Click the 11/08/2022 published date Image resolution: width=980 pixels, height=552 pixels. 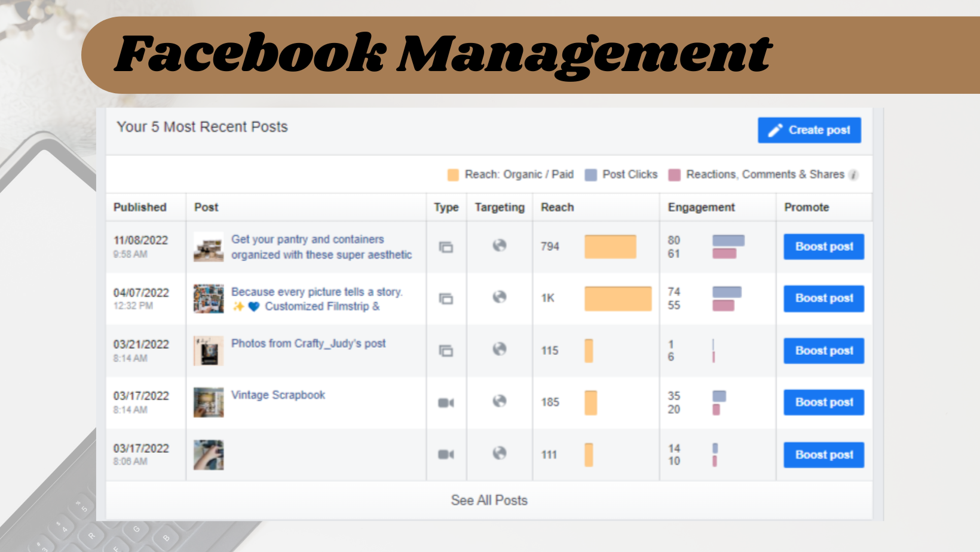140,240
